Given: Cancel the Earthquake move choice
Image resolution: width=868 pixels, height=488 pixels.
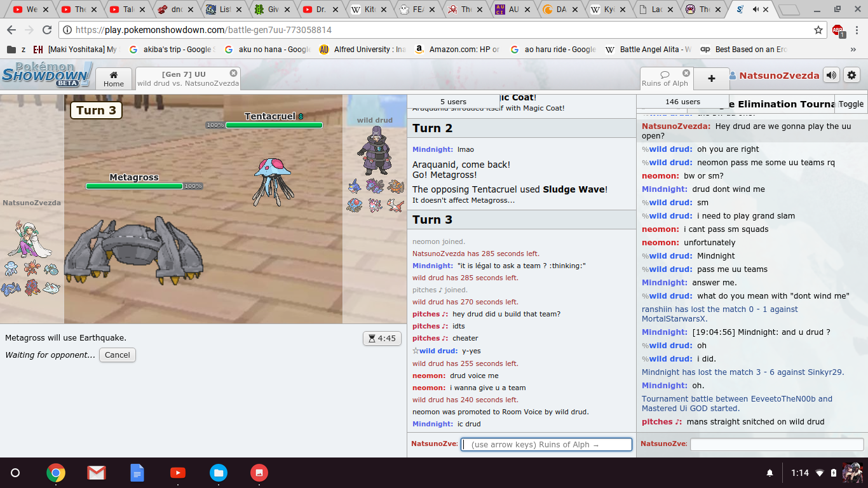Looking at the screenshot, I should (118, 355).
